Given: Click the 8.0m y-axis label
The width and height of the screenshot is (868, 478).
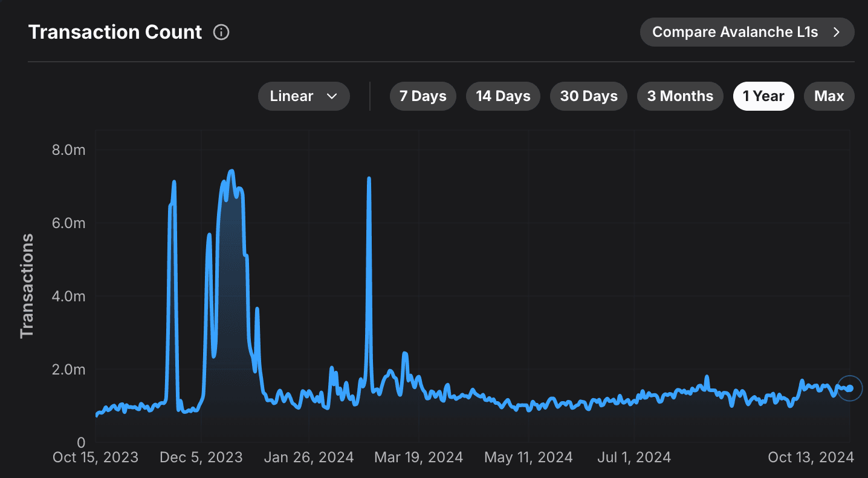Looking at the screenshot, I should tap(68, 150).
